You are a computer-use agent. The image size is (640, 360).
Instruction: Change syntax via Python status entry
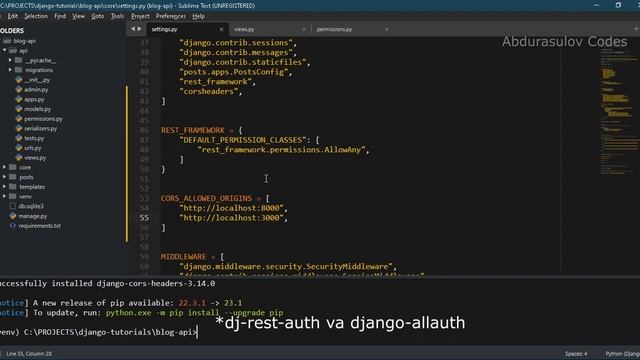622,353
